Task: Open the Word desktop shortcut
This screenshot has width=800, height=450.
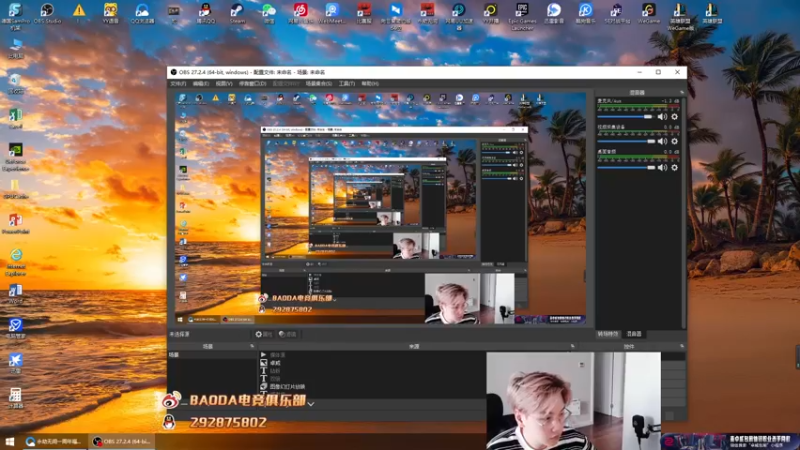Action: coord(15,294)
